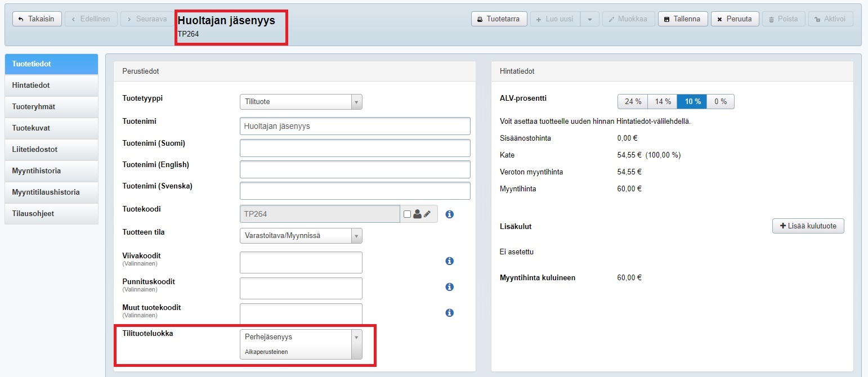The height and width of the screenshot is (377, 868).
Task: Open Tilituoteluokka dropdown showing Perhejäsenyys
Action: pos(301,344)
